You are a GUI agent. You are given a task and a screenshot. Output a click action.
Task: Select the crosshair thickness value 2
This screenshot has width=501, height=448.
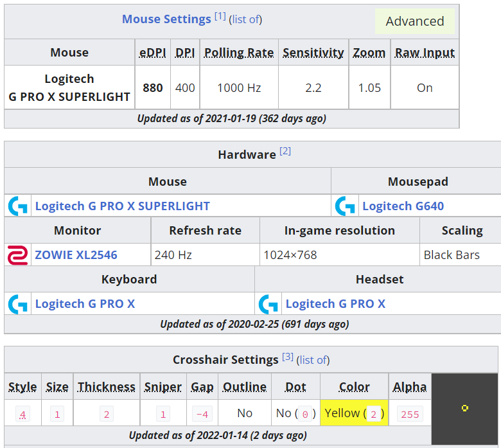point(107,415)
